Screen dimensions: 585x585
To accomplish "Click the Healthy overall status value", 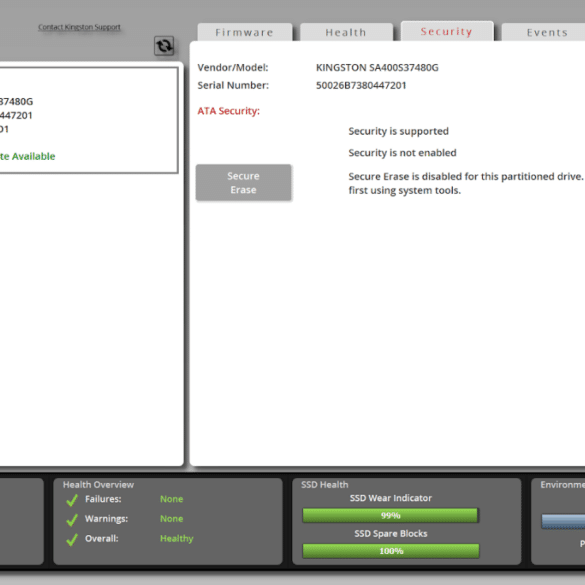I will click(x=176, y=539).
